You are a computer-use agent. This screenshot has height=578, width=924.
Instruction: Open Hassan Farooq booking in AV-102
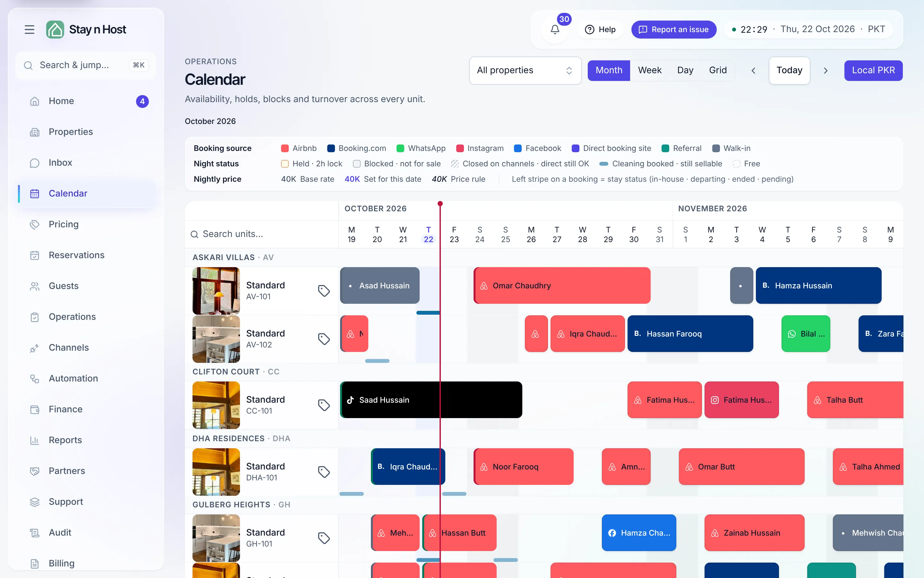pos(690,334)
